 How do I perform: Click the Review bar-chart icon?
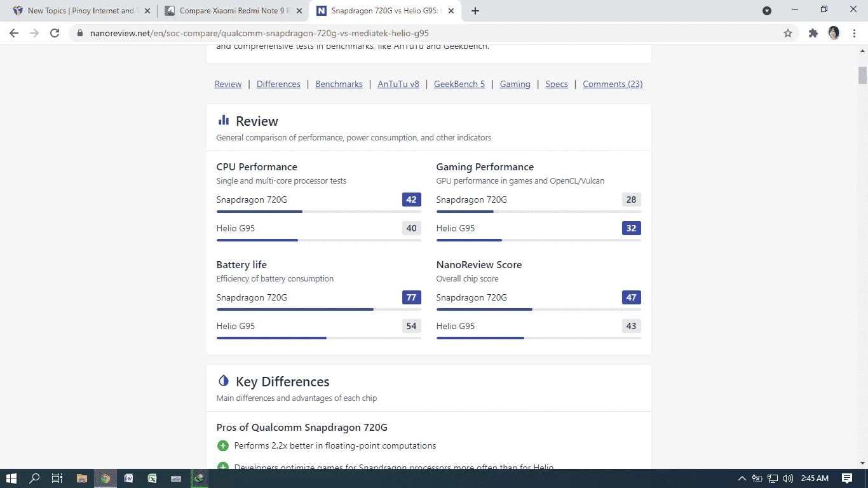(223, 120)
